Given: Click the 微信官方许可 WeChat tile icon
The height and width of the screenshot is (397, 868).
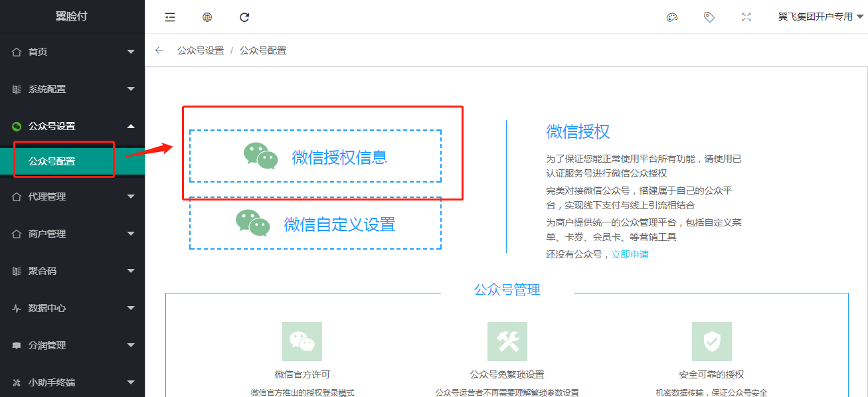Looking at the screenshot, I should coord(302,342).
